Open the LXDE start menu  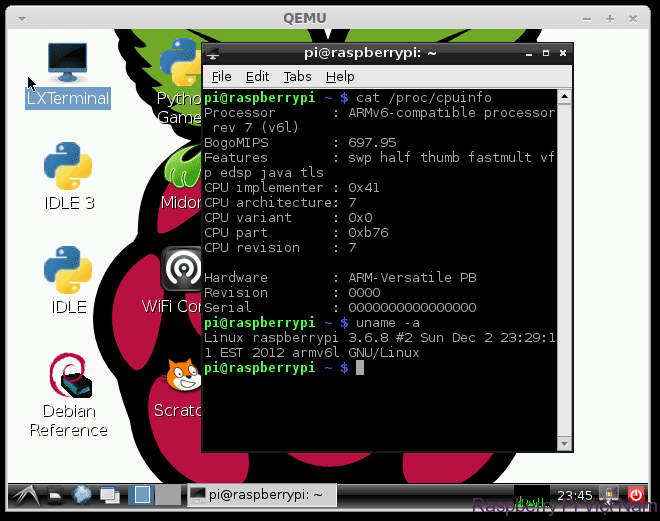[23, 494]
